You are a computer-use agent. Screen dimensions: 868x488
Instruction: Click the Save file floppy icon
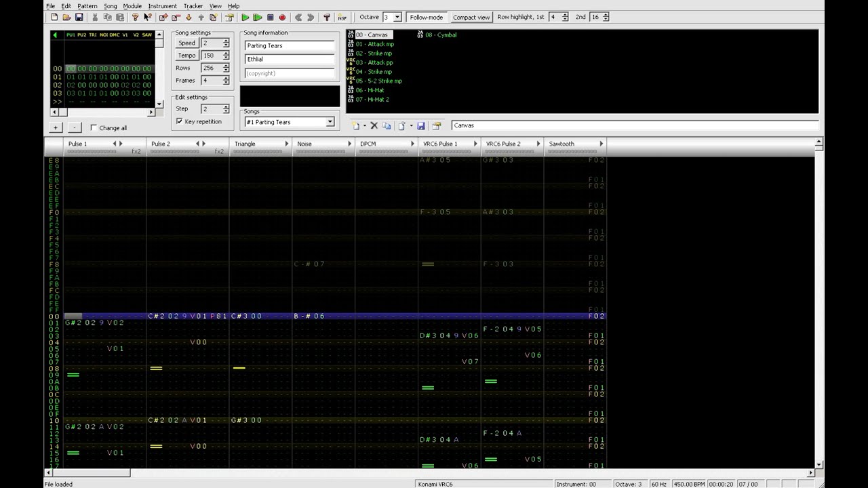[79, 17]
